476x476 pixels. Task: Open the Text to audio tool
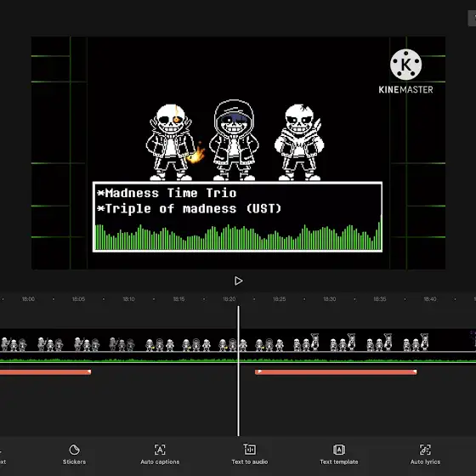pos(250,454)
